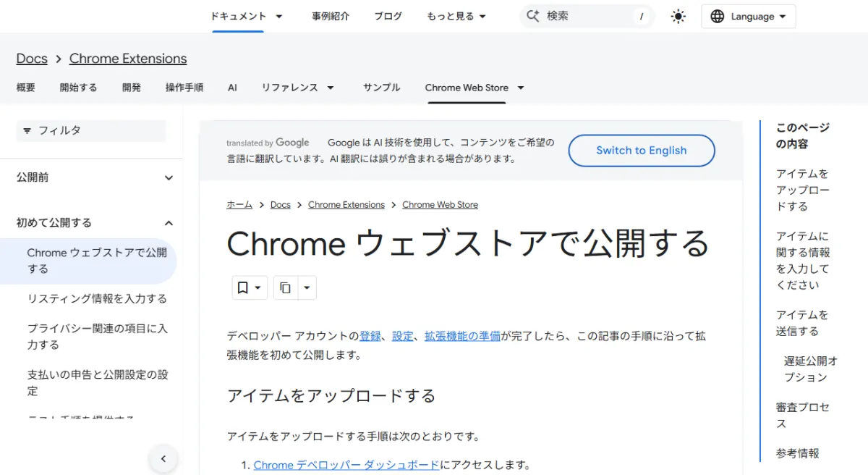Switch to the 開発 tab
This screenshot has height=475, width=868.
coord(132,88)
